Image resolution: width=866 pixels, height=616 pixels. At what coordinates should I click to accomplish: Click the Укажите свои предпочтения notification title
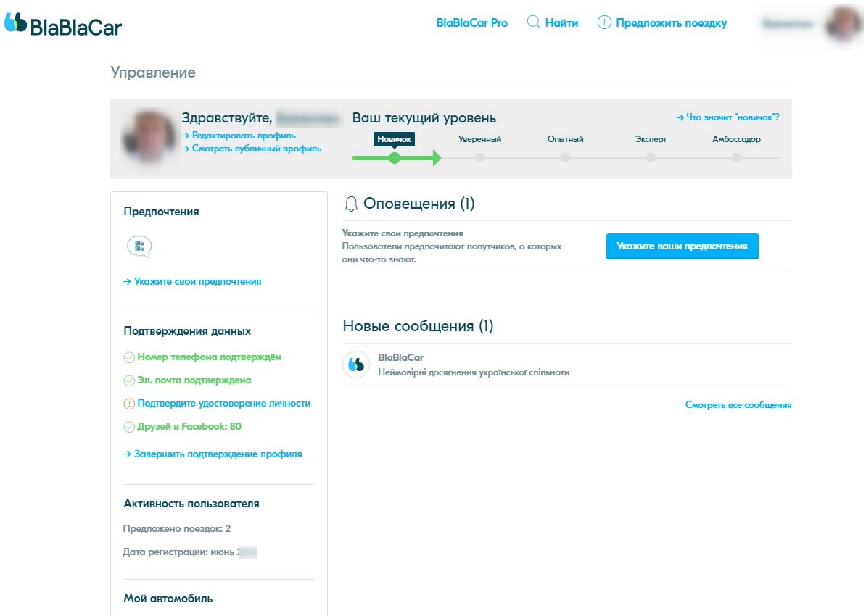point(402,233)
